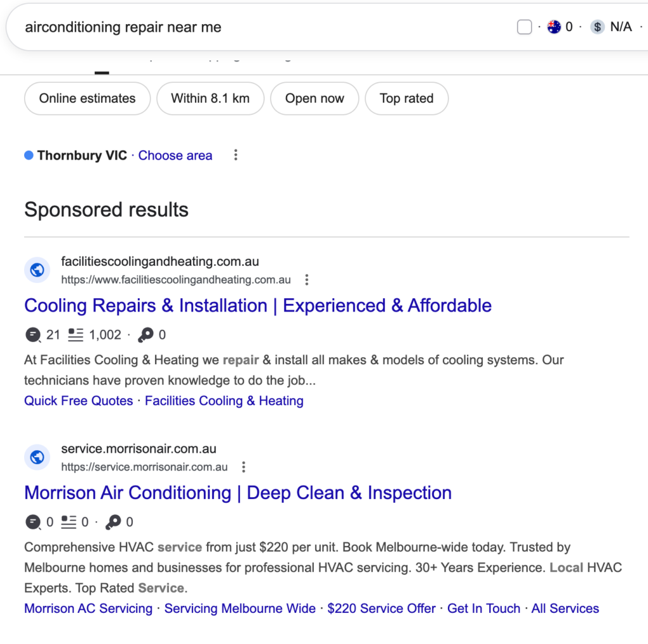Open the Choose area link

175,156
